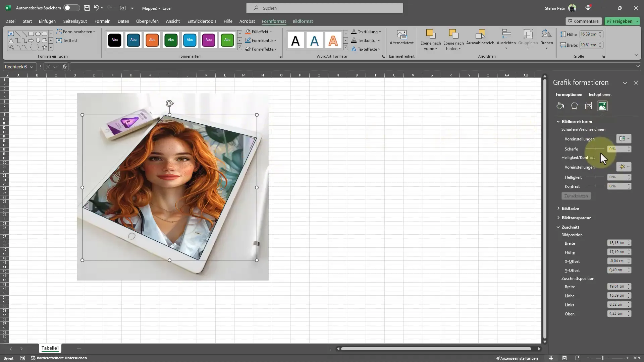Open the Einfügen ribbon tab
Screen dimensions: 644x362
coord(47,21)
